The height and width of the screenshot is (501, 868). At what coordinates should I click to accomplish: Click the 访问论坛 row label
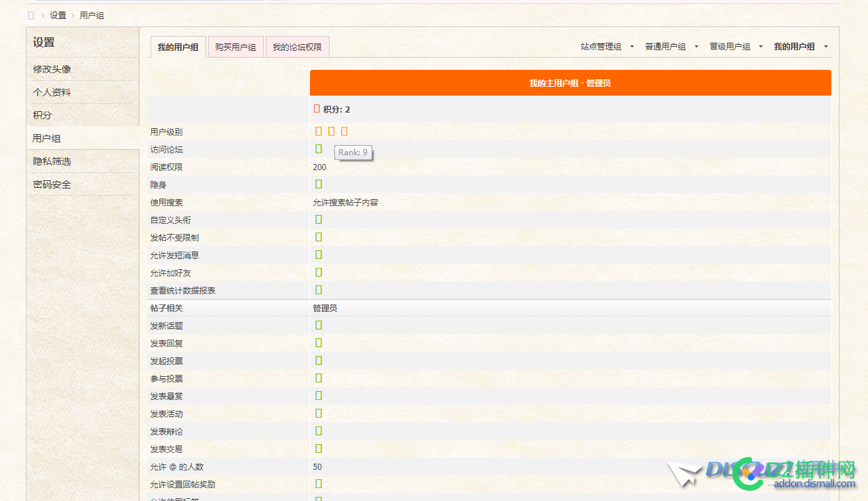click(166, 149)
